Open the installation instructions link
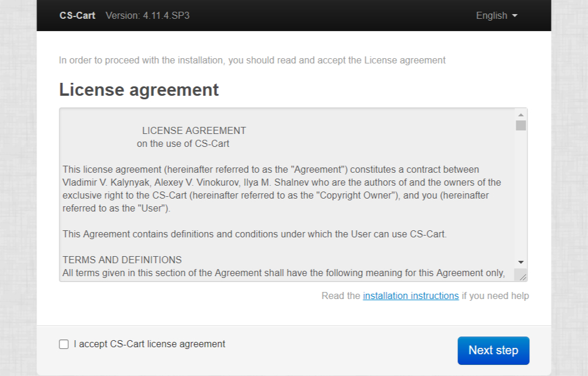The height and width of the screenshot is (376, 588). tap(410, 296)
